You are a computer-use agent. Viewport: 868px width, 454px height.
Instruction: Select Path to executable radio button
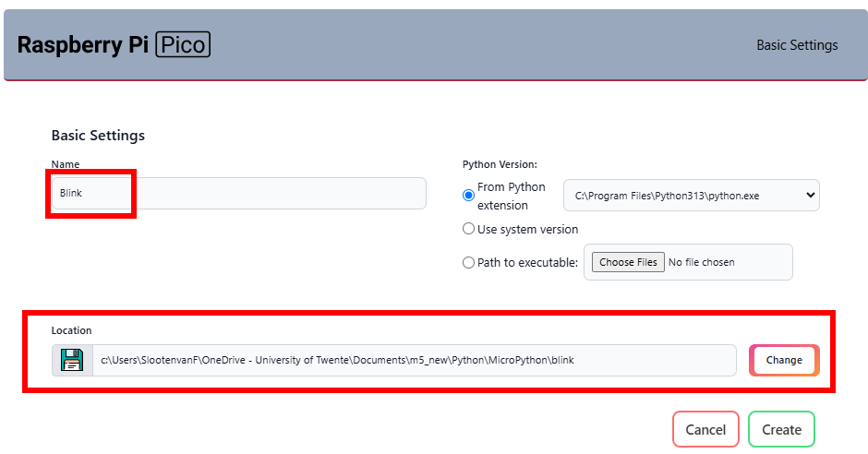pyautogui.click(x=468, y=263)
